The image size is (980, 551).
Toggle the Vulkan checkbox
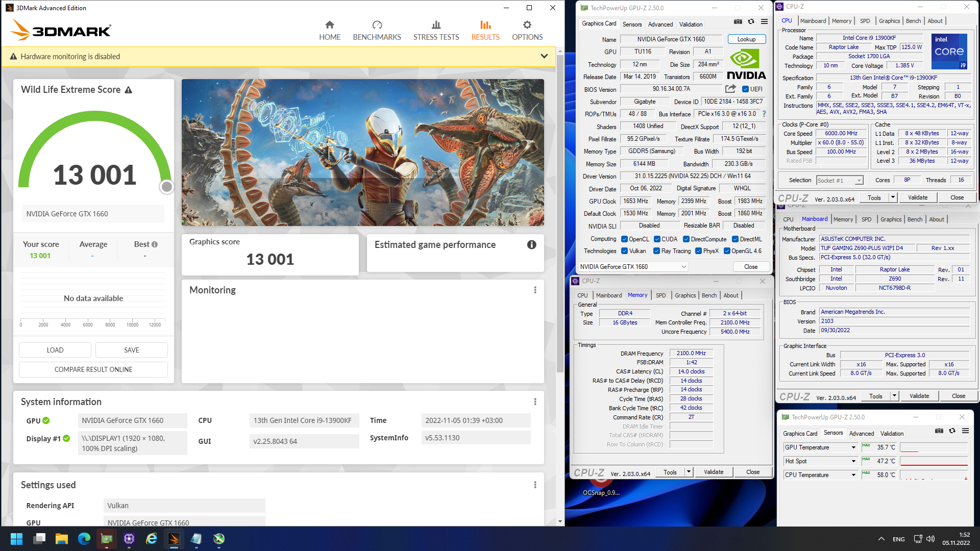(624, 251)
